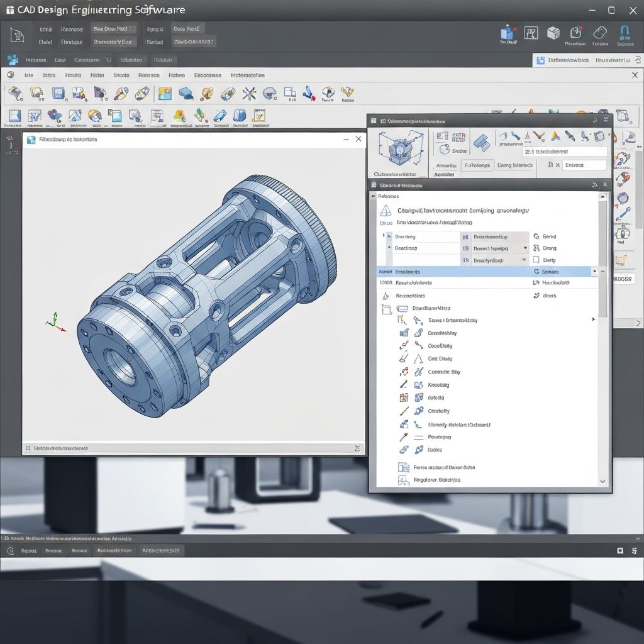Click the house icon in second toolbar row
Screen dimensions: 644x644
tap(74, 116)
